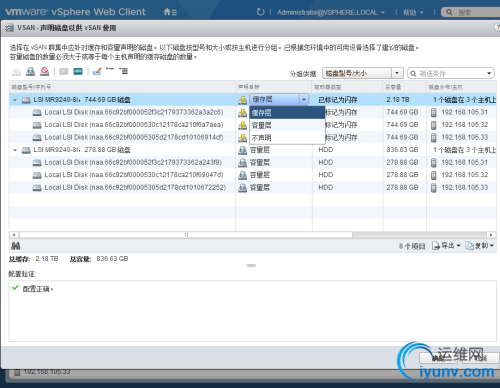The image size is (500, 388).
Task: Open the vSphere Home menu icon
Action: (x=170, y=12)
